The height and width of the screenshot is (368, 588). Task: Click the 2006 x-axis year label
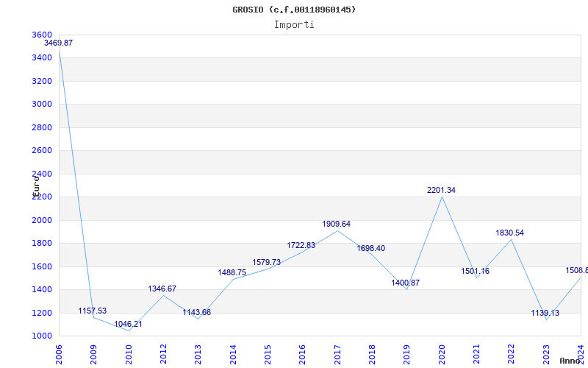(x=59, y=355)
